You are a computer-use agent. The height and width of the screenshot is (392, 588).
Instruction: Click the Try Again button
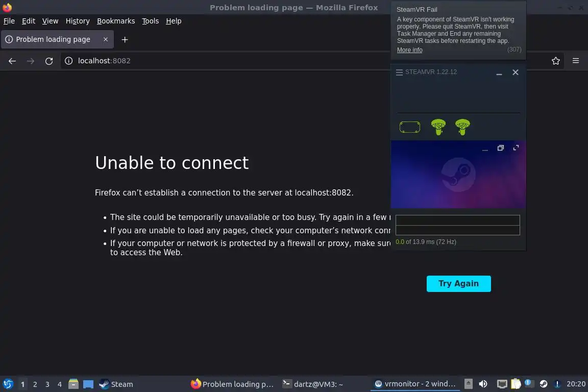coord(459,284)
